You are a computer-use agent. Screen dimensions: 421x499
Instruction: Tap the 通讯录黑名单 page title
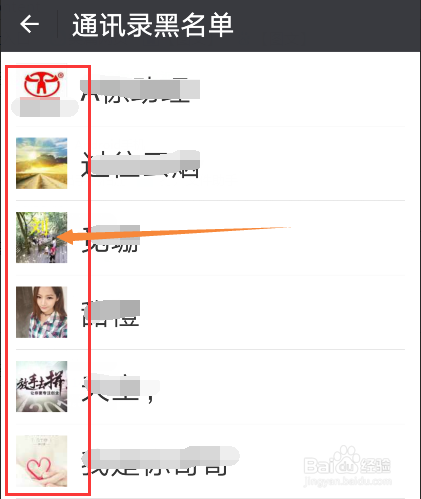[152, 25]
